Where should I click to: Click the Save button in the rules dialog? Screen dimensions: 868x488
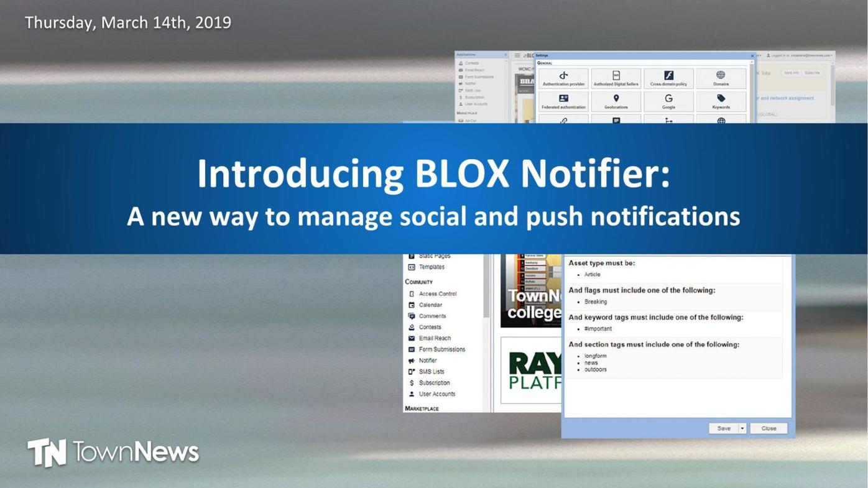(724, 428)
